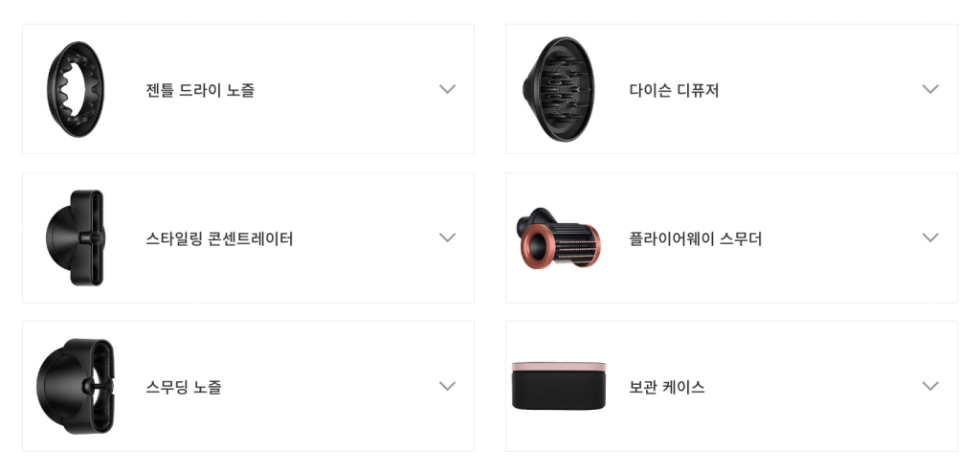
Task: Expand the 플라이어웨이 스무더 chevron
Action: [x=930, y=237]
